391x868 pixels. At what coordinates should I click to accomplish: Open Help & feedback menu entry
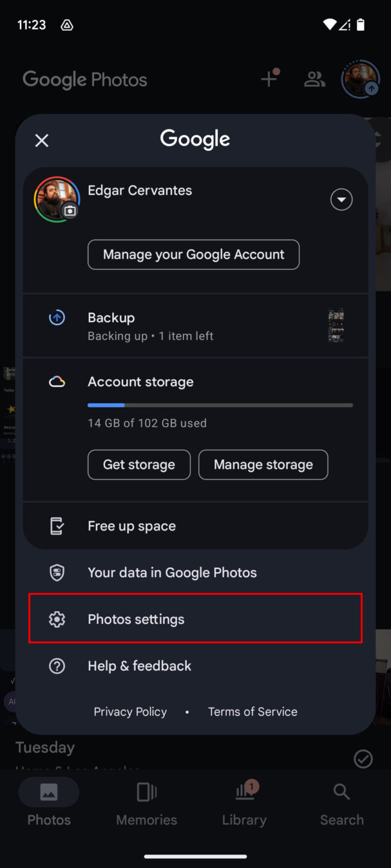[x=139, y=665]
